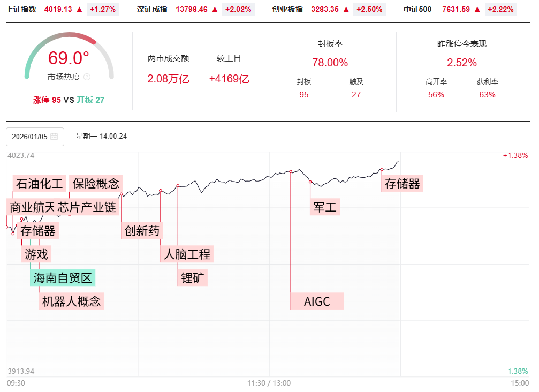Click the 上证指数 index name

point(21,9)
